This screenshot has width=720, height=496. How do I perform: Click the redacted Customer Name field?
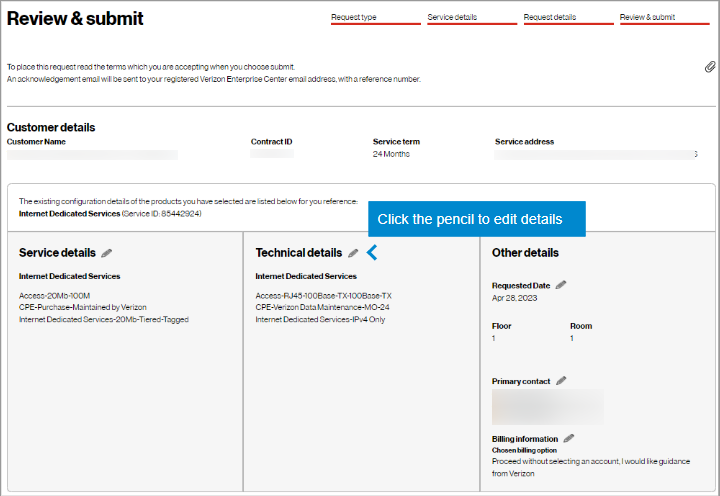click(92, 155)
